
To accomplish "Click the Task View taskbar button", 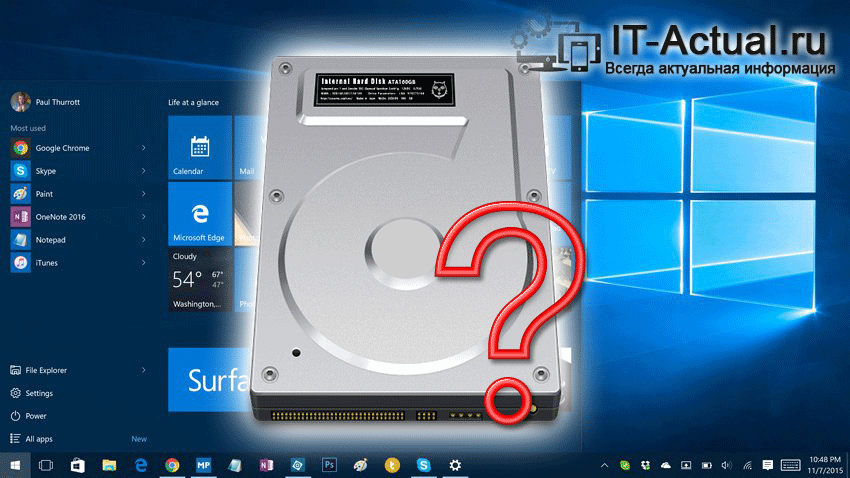I will click(x=45, y=465).
